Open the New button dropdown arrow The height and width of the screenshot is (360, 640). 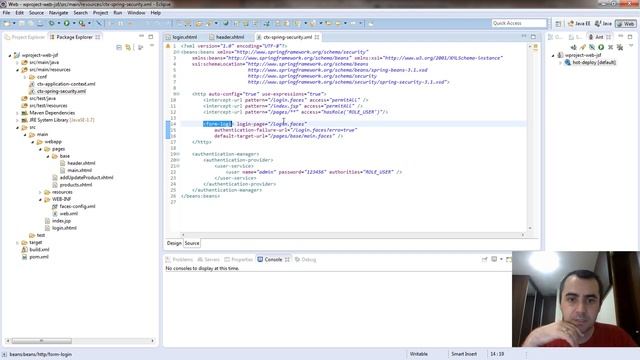[14, 23]
